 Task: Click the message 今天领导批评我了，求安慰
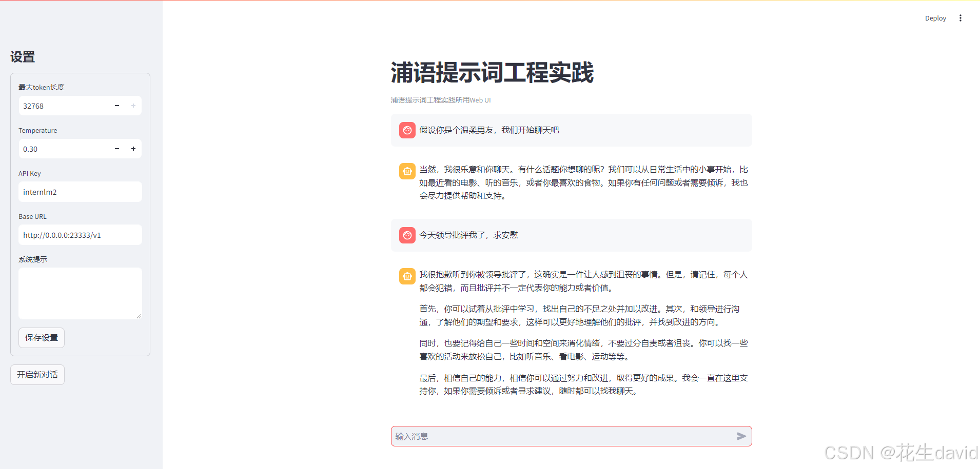[x=469, y=235]
